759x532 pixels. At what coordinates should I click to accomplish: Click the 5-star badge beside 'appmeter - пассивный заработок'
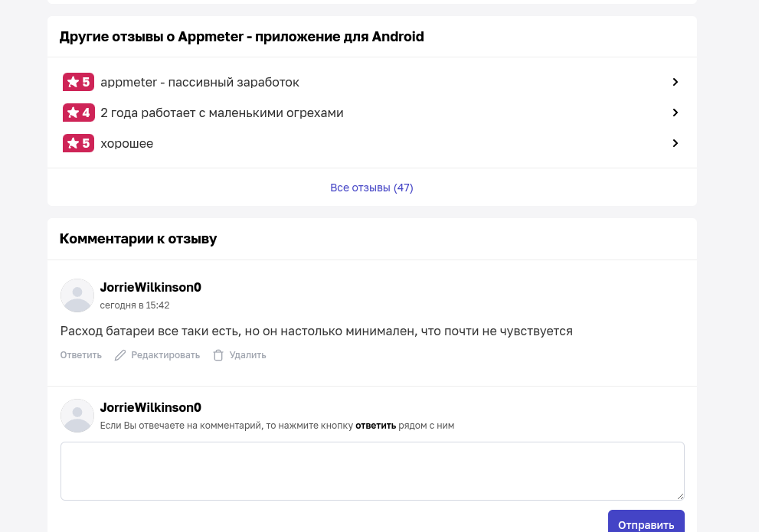[78, 82]
